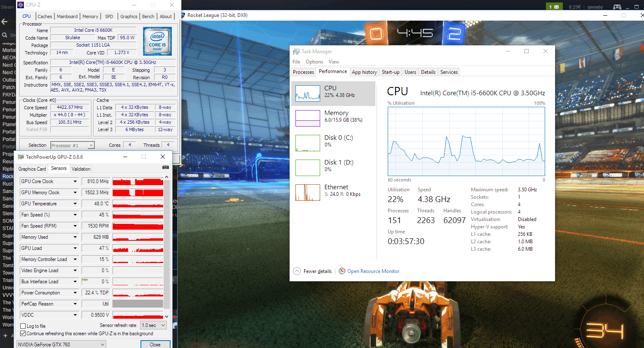
Task: Open the Power Consumption sensor dropdown
Action: [x=75, y=293]
